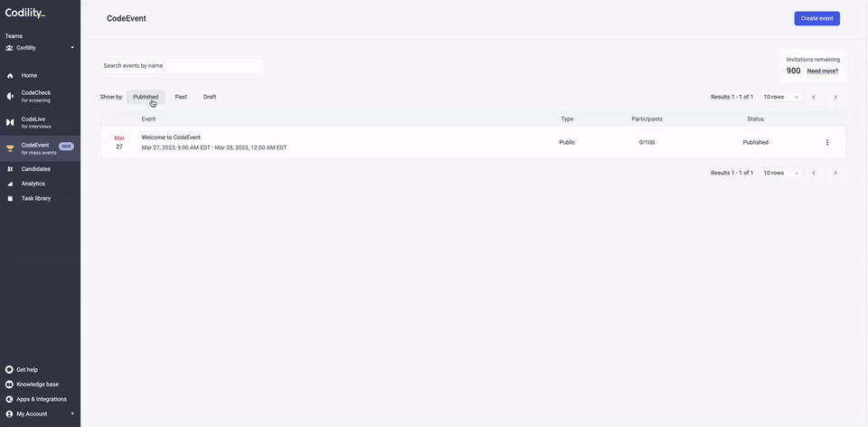Click the Codility logo
The image size is (868, 427).
tap(25, 14)
